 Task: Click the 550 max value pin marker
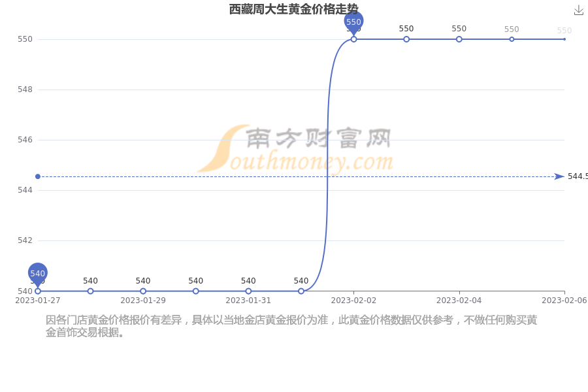[353, 23]
